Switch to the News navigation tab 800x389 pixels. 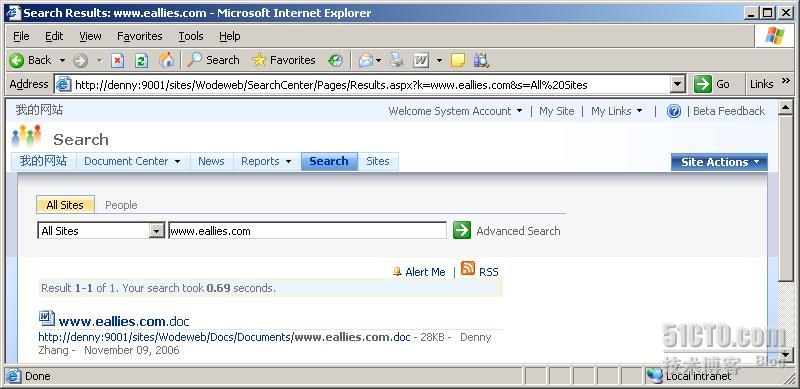[211, 161]
